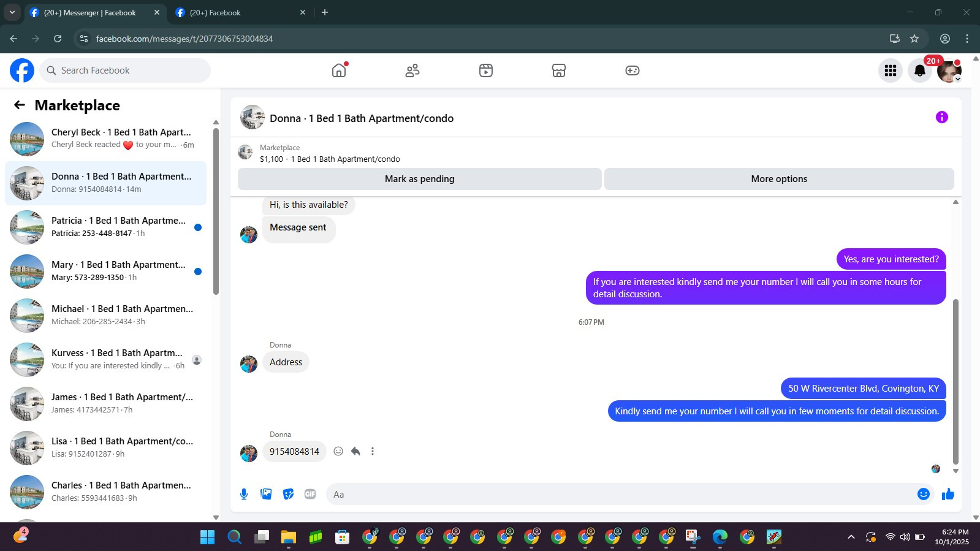Click Donna's avatar in the chat header
This screenshot has height=551, width=980.
point(253,117)
